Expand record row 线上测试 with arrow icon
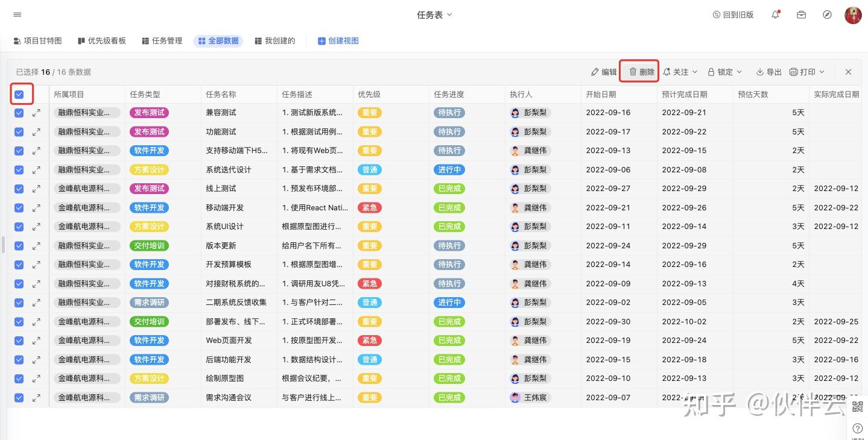This screenshot has height=440, width=868. (x=36, y=189)
